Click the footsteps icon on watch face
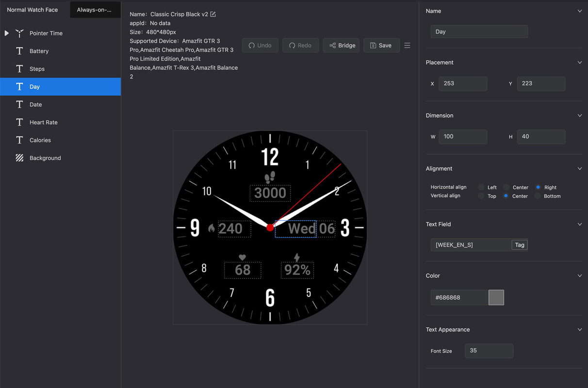588x388 pixels. point(270,177)
